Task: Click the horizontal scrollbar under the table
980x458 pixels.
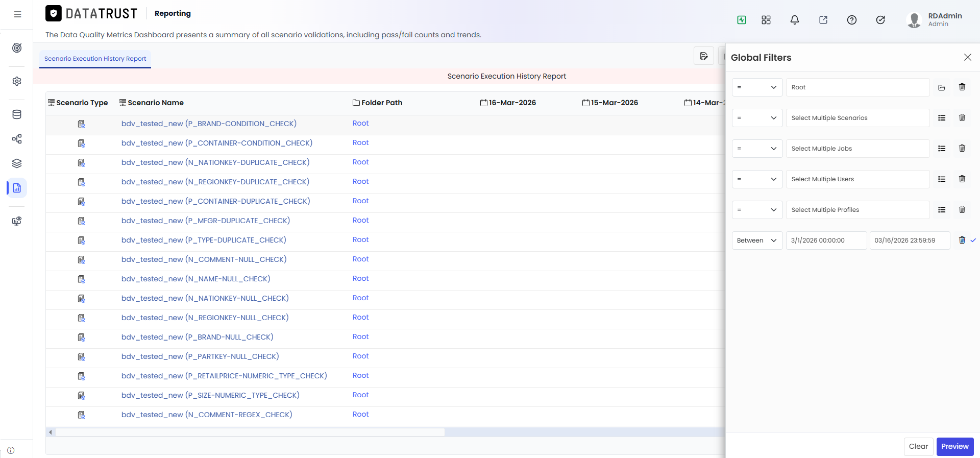Action: click(250, 432)
